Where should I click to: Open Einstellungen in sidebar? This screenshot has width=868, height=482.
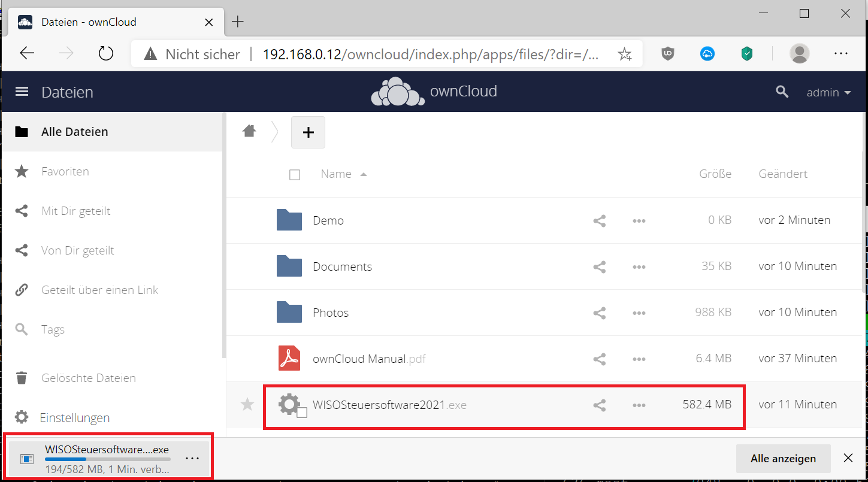[x=112, y=417]
